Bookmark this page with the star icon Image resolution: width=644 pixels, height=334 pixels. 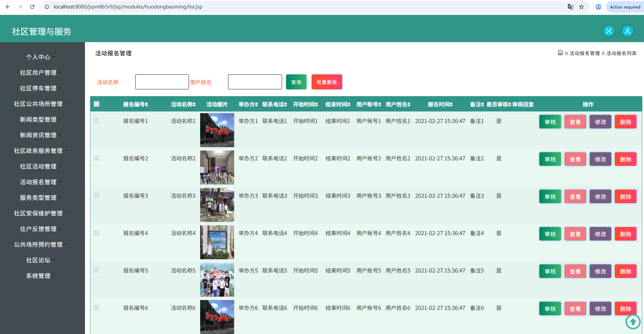pyautogui.click(x=581, y=7)
